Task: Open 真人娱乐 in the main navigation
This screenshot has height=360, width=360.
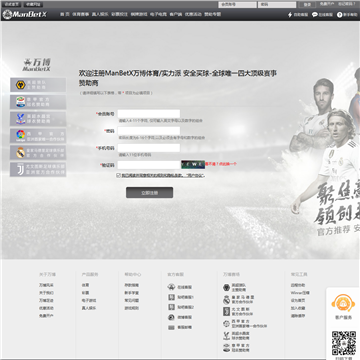Action: [x=100, y=14]
